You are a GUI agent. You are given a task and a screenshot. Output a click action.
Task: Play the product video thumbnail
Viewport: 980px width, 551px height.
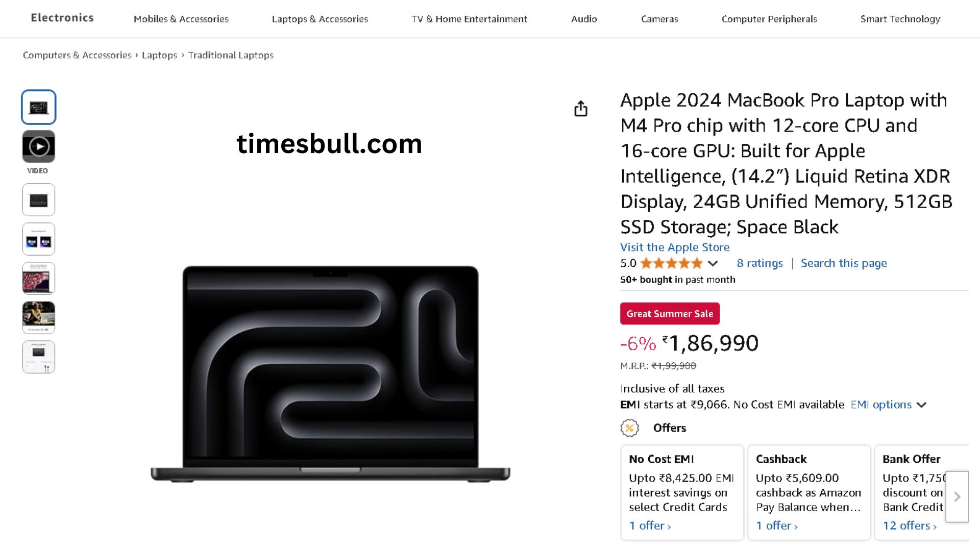click(x=39, y=147)
